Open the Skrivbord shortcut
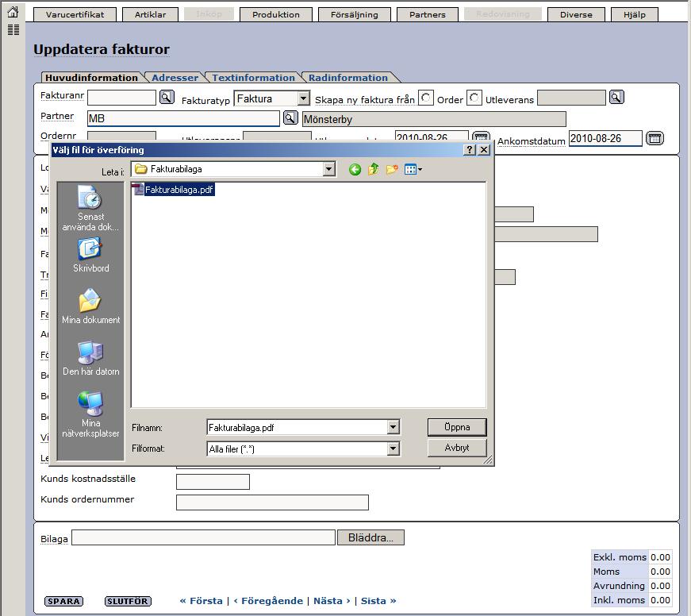The height and width of the screenshot is (616, 691). (90, 256)
